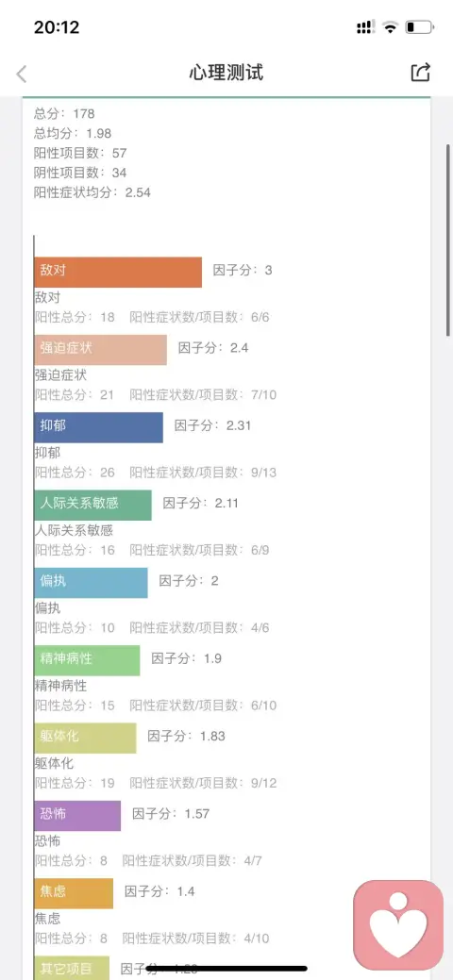
Task: Tap the 心理测试 page title
Action: click(x=226, y=73)
